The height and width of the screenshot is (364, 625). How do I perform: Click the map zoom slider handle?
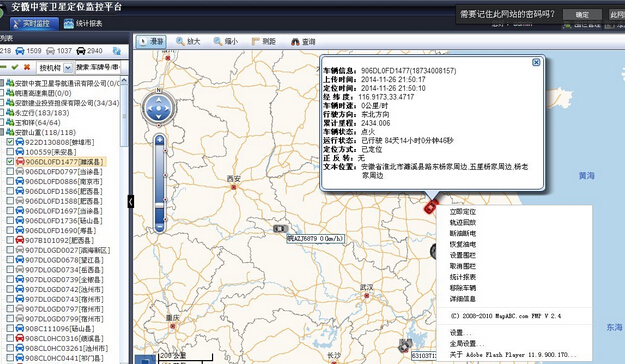coord(159,205)
